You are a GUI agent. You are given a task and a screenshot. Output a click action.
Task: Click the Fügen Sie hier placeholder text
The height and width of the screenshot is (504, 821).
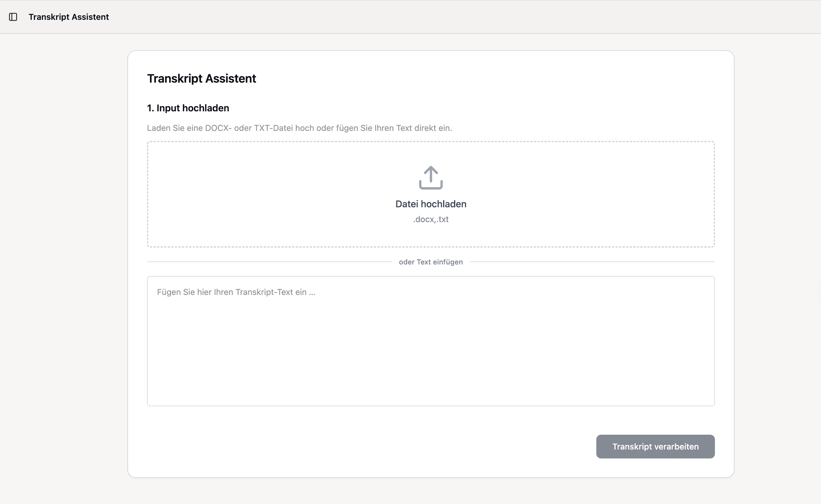(236, 292)
